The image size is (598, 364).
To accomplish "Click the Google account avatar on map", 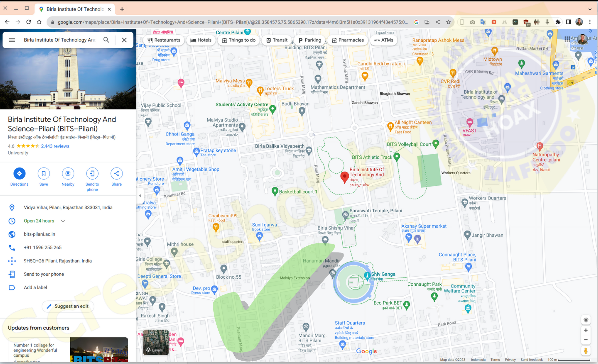I will [x=582, y=39].
